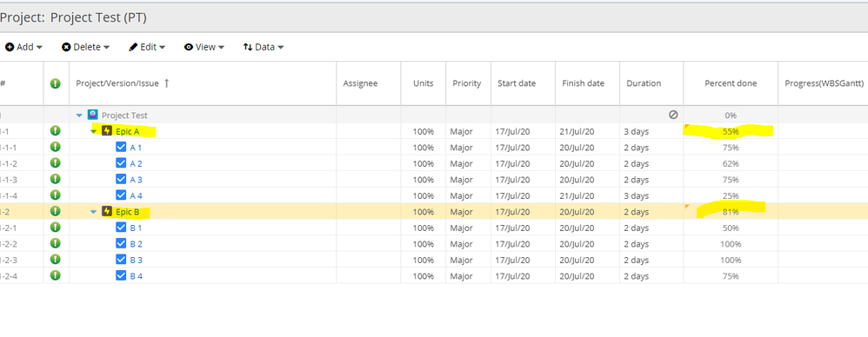Open the Add dropdown menu

click(23, 47)
